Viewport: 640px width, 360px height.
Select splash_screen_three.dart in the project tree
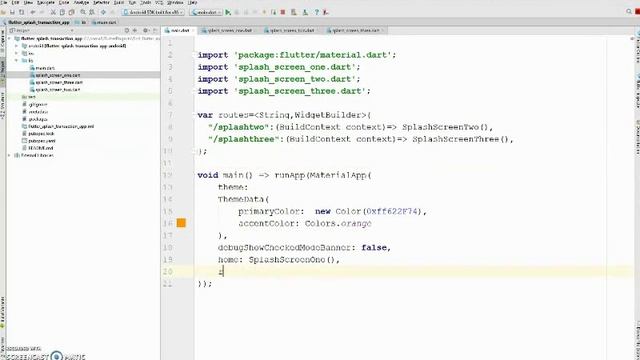click(59, 82)
